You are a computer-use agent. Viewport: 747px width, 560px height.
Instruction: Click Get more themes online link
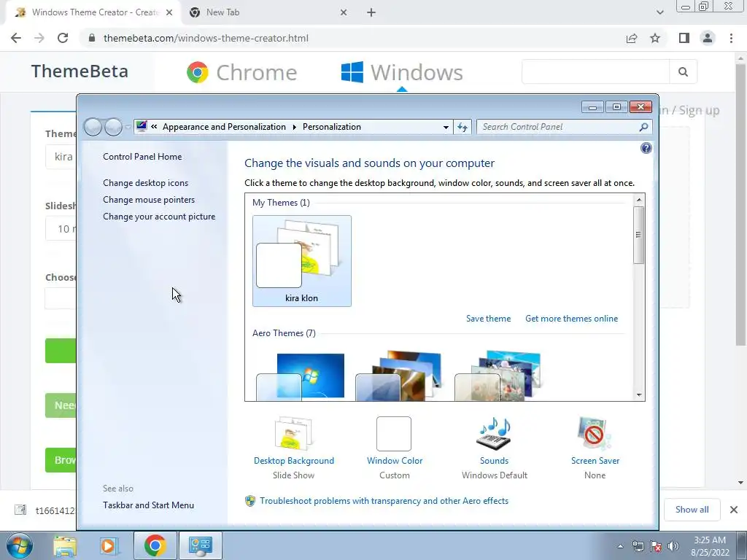coord(572,319)
